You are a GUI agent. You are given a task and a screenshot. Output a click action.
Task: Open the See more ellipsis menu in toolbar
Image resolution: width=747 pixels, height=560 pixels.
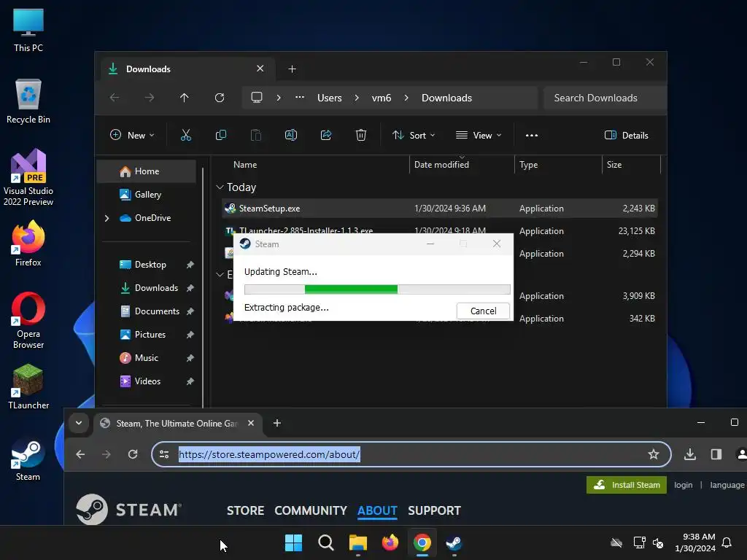click(532, 135)
